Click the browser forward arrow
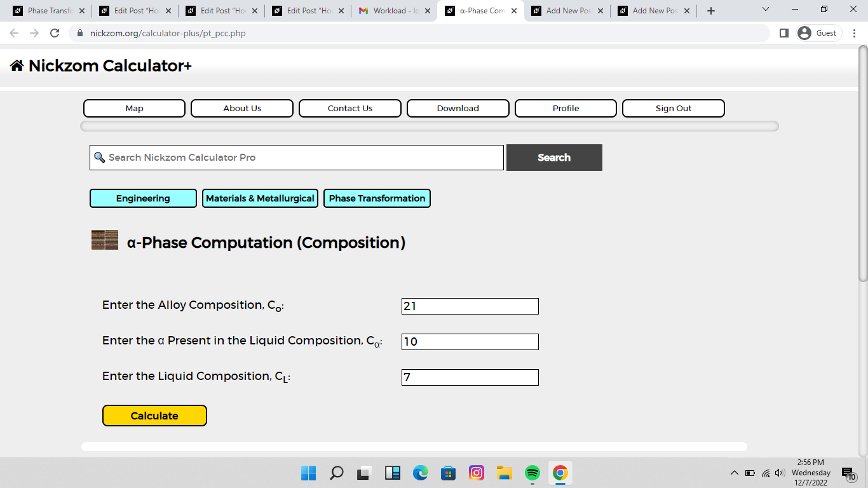Image resolution: width=868 pixels, height=488 pixels. (34, 33)
